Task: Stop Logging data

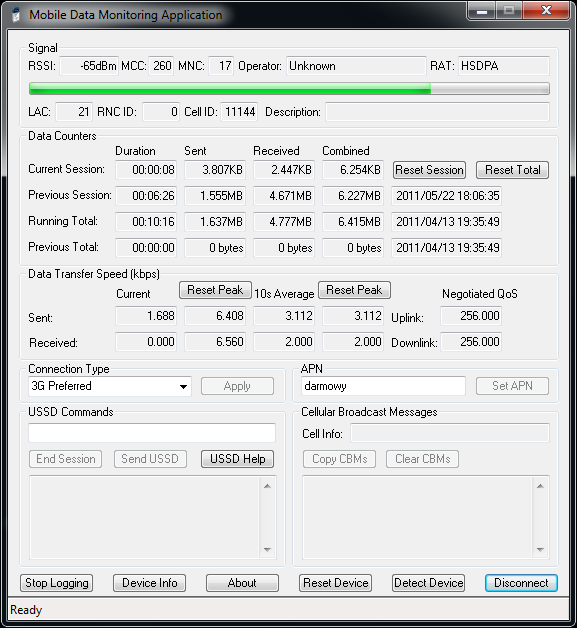Action: click(56, 583)
